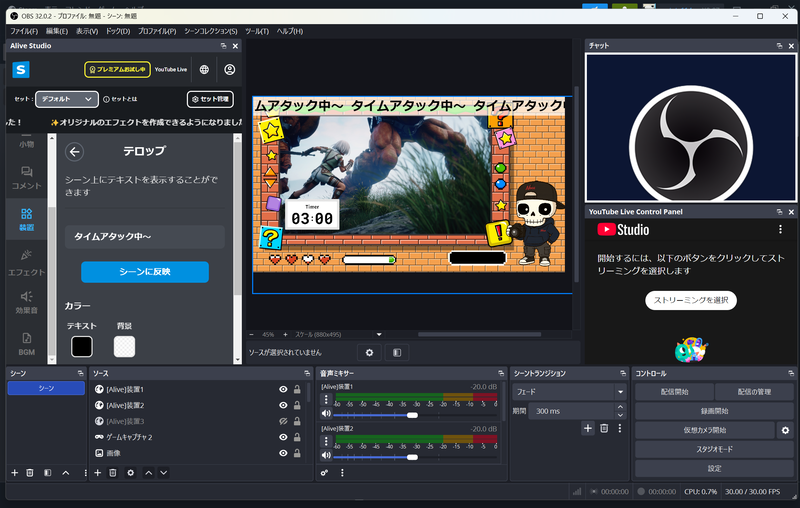Screen dimensions: 800x508
Task: Select the 装置 sidebar item
Action: click(x=27, y=220)
